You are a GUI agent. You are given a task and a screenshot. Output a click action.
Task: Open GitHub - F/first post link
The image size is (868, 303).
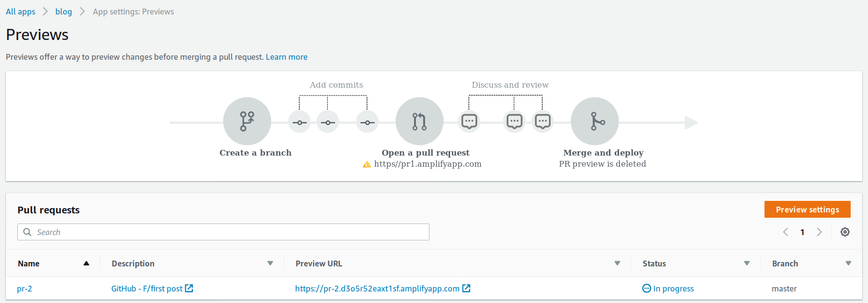(147, 289)
